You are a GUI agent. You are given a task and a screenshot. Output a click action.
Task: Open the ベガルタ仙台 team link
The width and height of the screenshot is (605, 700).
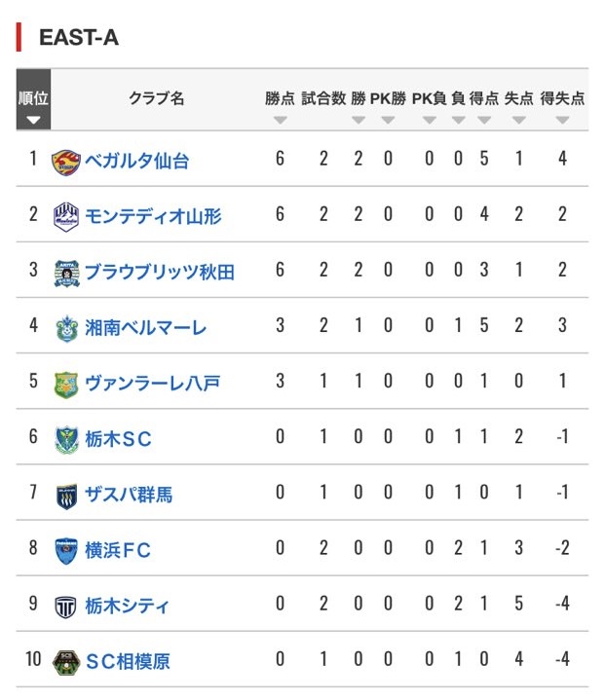point(136,160)
